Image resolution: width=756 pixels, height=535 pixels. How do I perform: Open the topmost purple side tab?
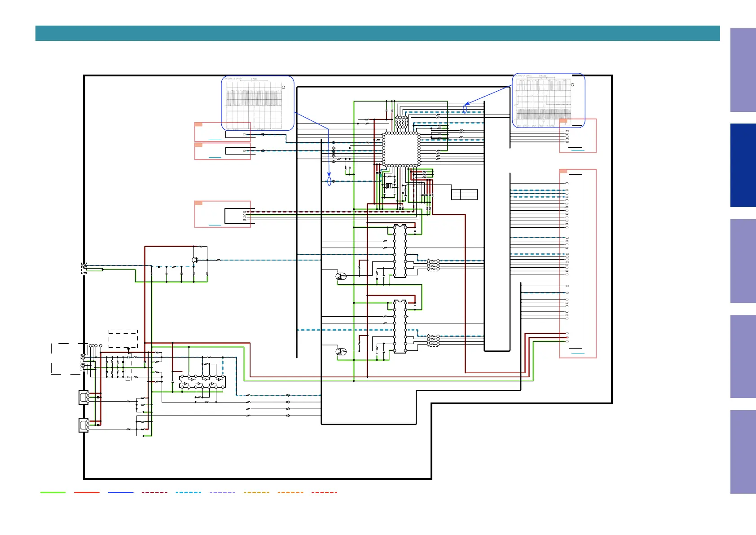coord(743,70)
